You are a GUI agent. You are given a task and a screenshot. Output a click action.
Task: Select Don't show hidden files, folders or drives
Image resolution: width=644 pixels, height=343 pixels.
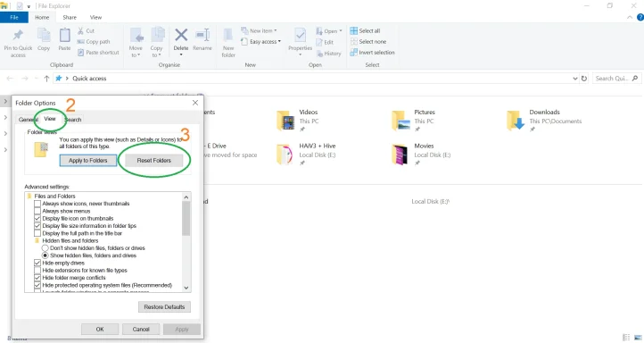(x=45, y=248)
